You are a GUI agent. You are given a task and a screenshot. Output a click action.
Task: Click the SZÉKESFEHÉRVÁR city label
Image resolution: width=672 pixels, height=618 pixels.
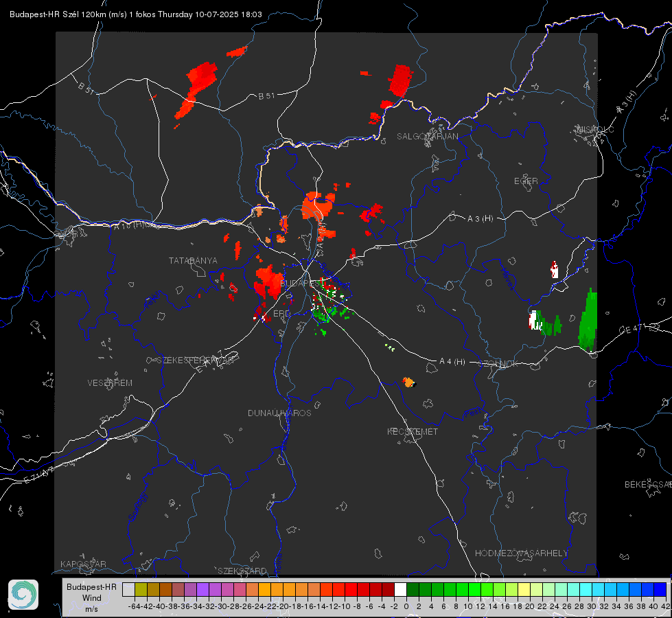194,360
